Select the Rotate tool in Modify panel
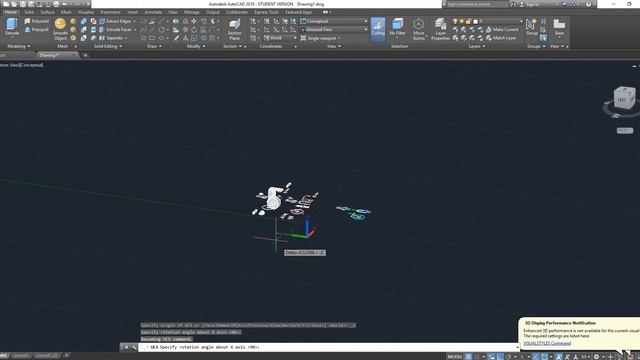Screen dimensions: 640x360 coord(194,30)
